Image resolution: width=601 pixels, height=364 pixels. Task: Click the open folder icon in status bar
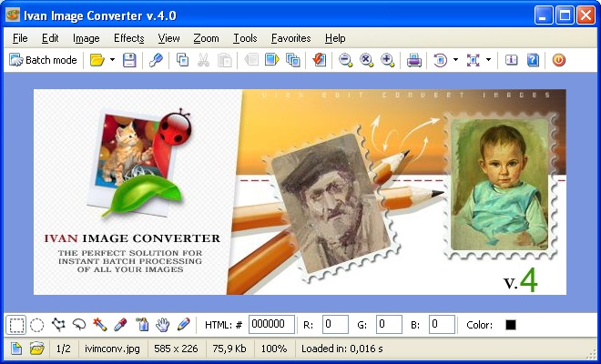[x=37, y=349]
